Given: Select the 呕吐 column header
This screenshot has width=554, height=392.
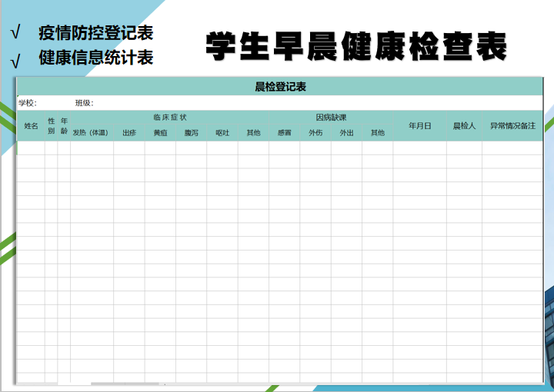Looking at the screenshot, I should coord(222,133).
